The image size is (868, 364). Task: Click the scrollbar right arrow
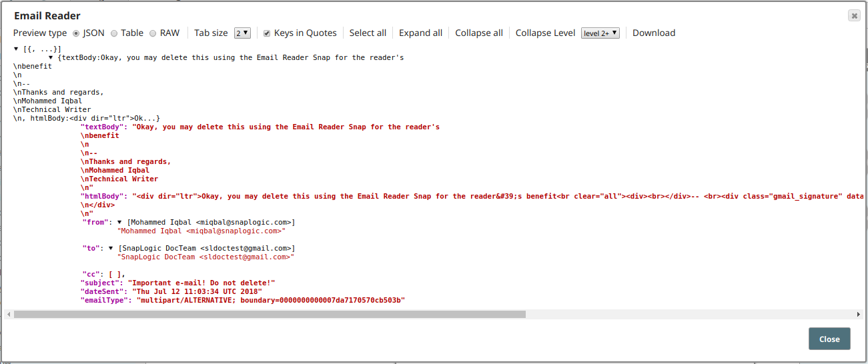pos(859,314)
